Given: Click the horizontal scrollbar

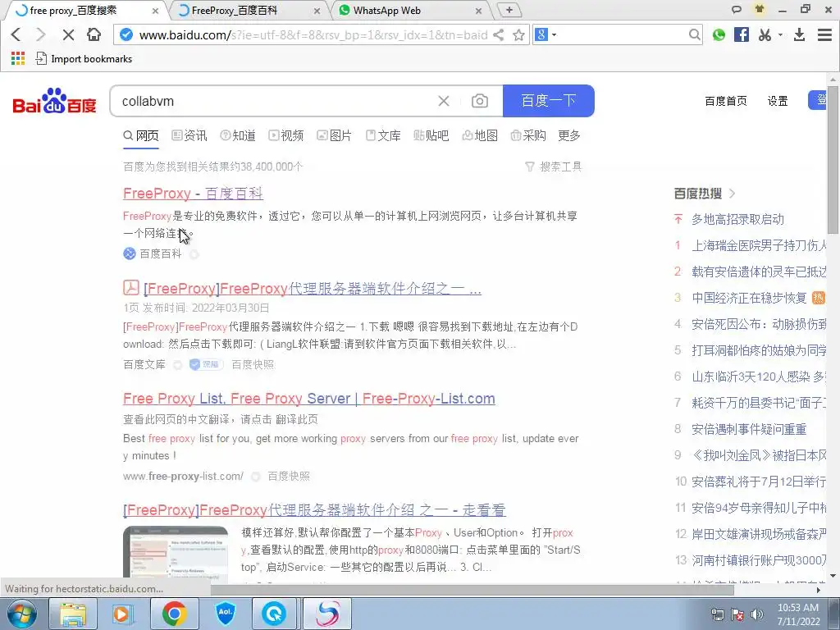Looking at the screenshot, I should pos(472,590).
